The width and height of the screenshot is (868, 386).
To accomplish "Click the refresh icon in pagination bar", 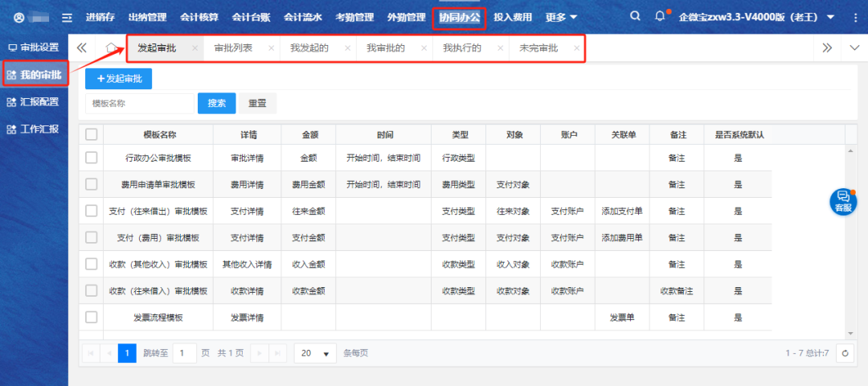I will (844, 353).
